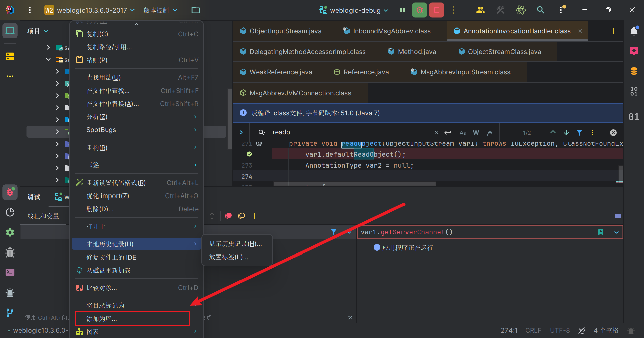Click 4 个空格 indent setting
This screenshot has height=338, width=644.
(606, 330)
